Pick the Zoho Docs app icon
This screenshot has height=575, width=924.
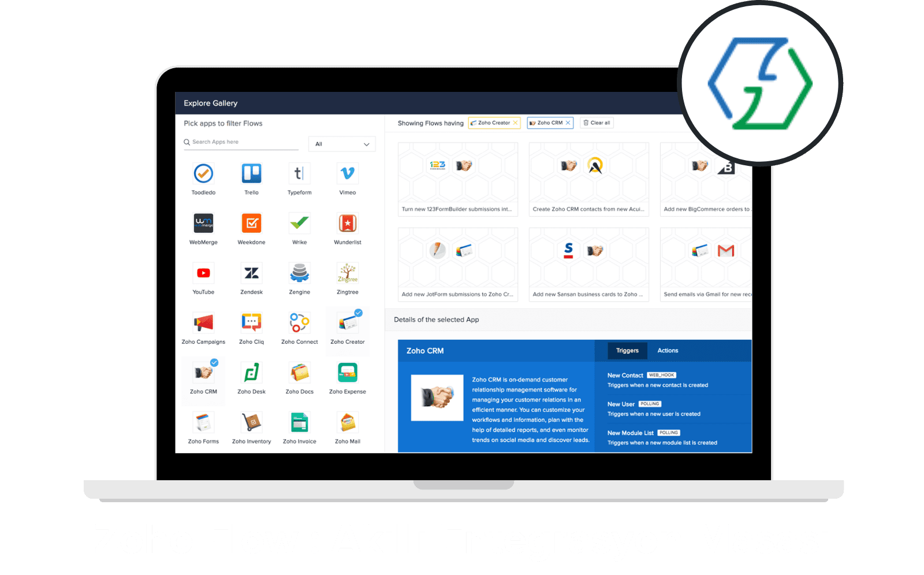pos(299,372)
